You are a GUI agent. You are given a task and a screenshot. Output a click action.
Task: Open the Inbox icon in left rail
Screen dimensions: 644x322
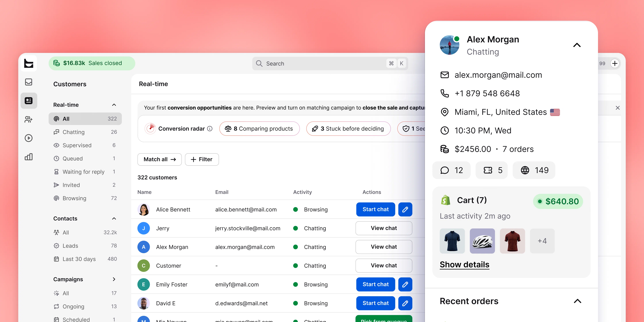point(28,82)
